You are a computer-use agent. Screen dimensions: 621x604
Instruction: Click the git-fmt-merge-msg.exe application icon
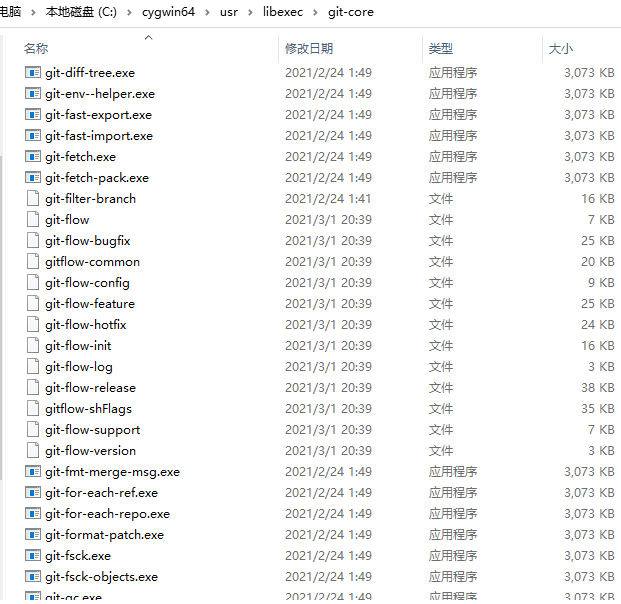pos(32,472)
